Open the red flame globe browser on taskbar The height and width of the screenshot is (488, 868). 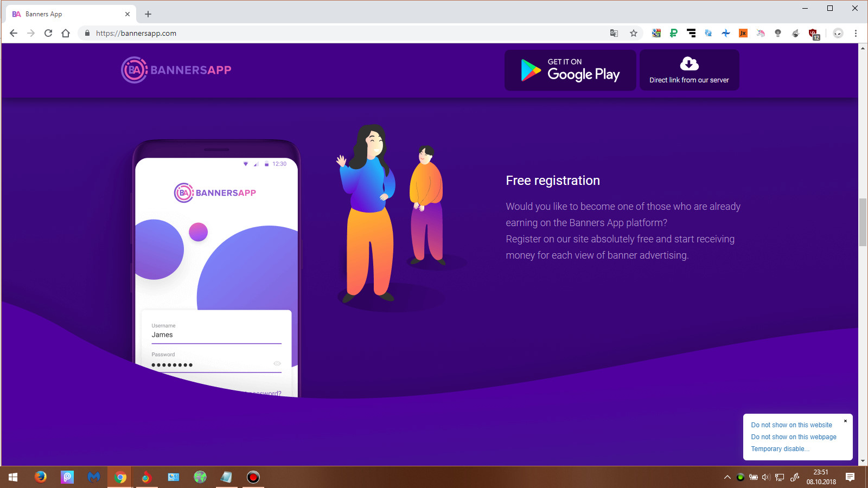tap(146, 477)
